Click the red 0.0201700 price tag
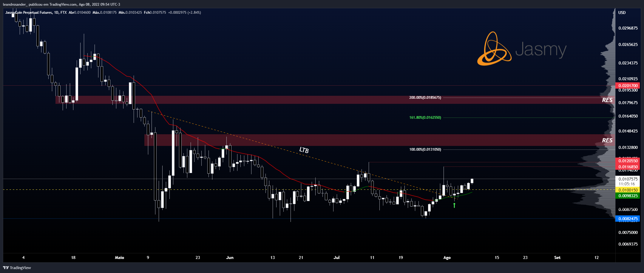 pos(628,86)
